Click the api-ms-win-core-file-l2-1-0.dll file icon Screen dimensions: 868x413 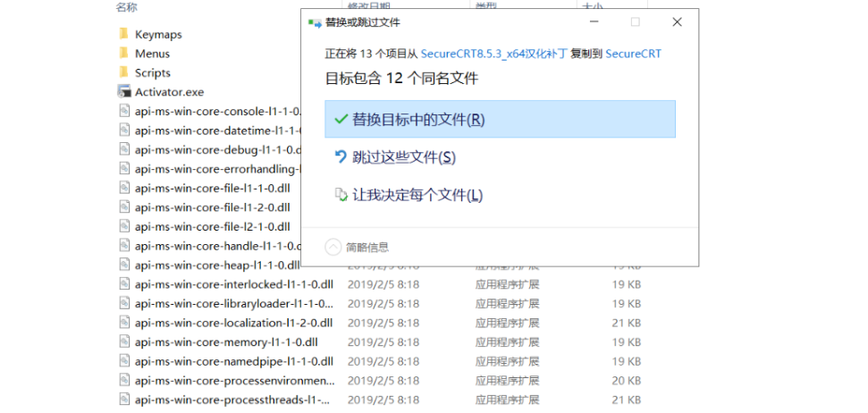(x=124, y=226)
